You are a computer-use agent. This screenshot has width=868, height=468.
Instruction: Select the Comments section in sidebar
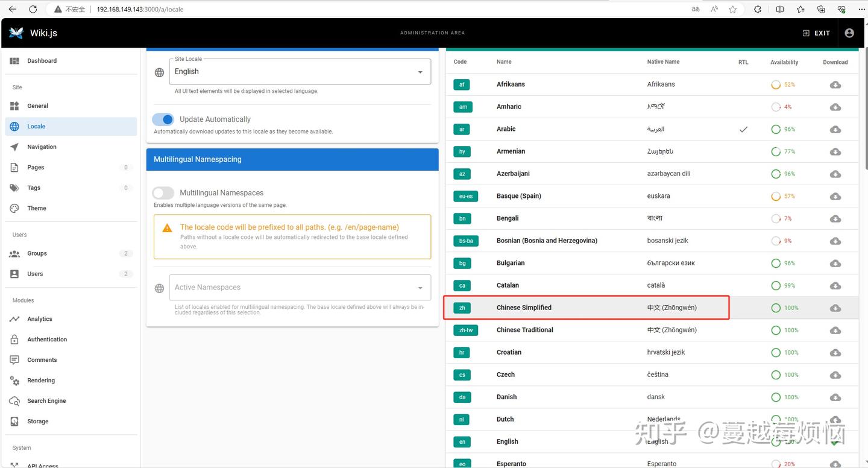click(x=42, y=359)
